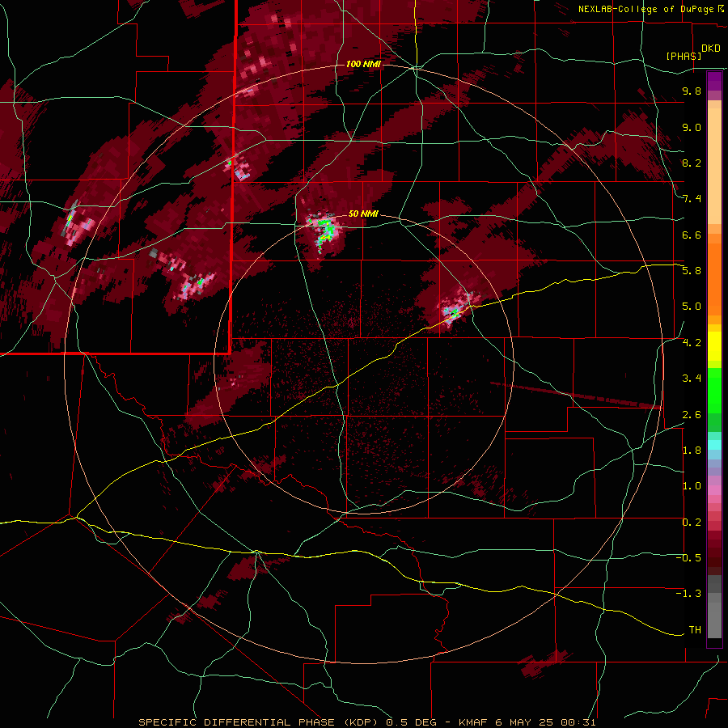Select the 1.8 scale value
The width and height of the screenshot is (728, 728).
click(692, 451)
